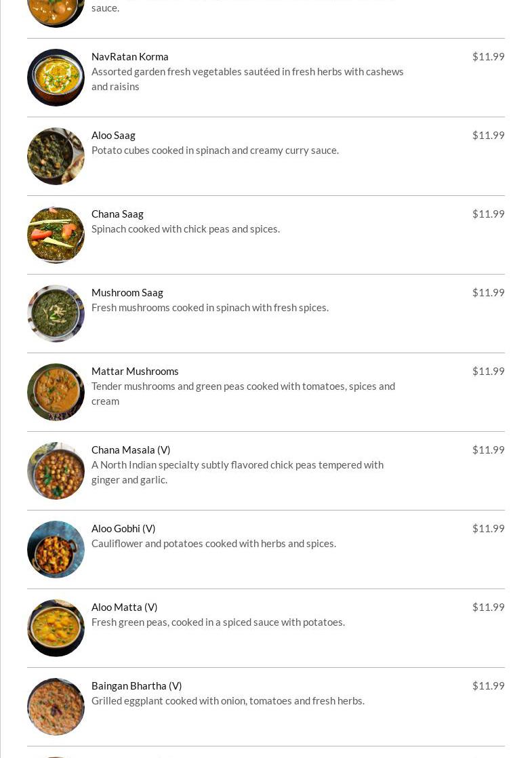Select the Chana Saag food image
The width and height of the screenshot is (532, 758).
[x=56, y=235]
